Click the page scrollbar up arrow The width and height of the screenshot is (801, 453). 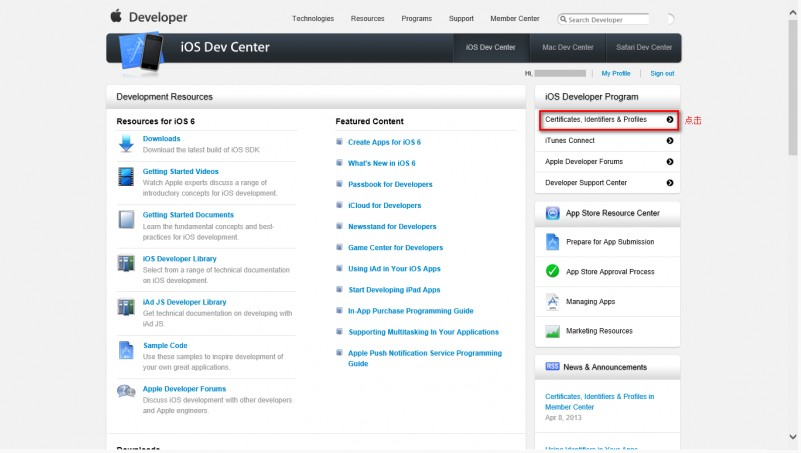point(793,13)
